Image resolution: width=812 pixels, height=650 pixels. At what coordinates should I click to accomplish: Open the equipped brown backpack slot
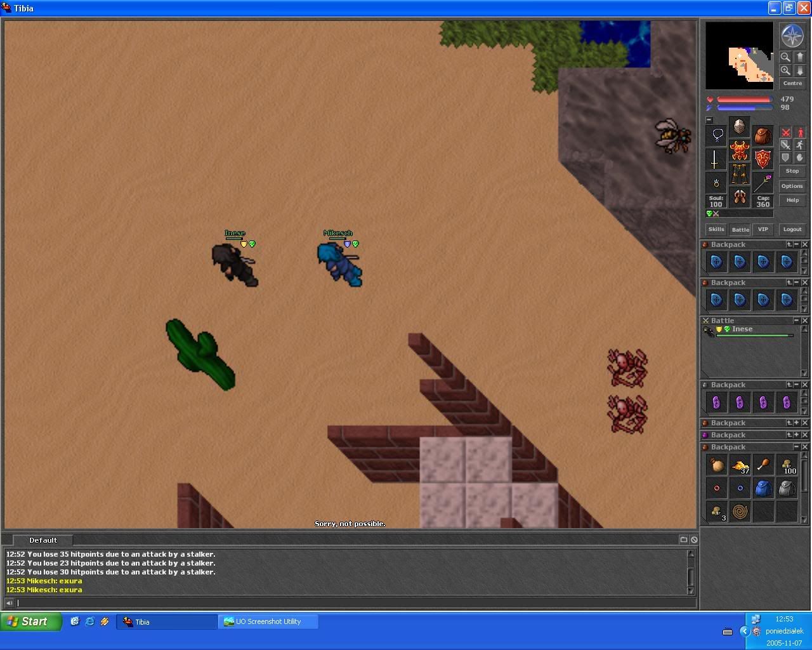click(x=763, y=135)
